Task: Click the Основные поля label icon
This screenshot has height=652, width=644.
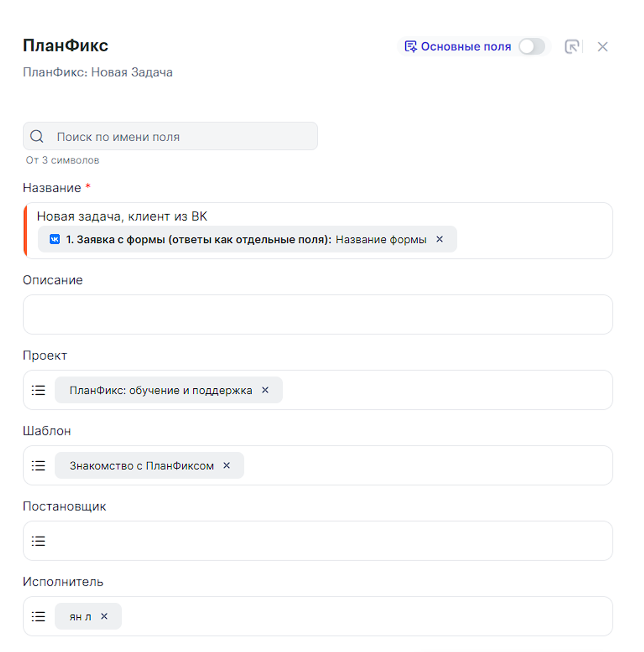Action: click(x=411, y=46)
